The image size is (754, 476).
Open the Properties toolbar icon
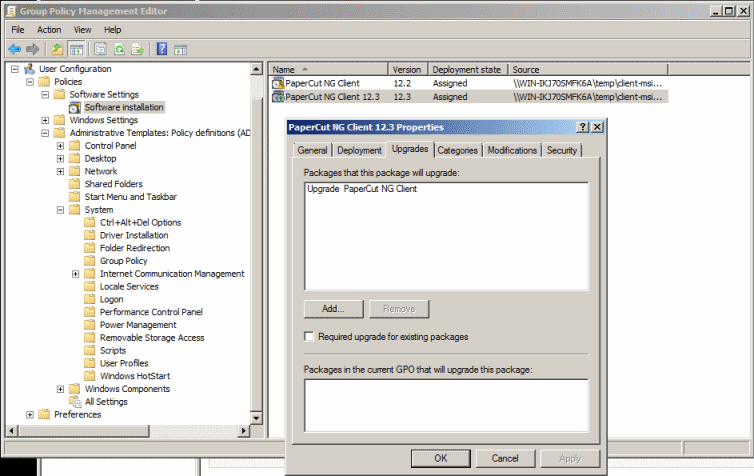(100, 49)
